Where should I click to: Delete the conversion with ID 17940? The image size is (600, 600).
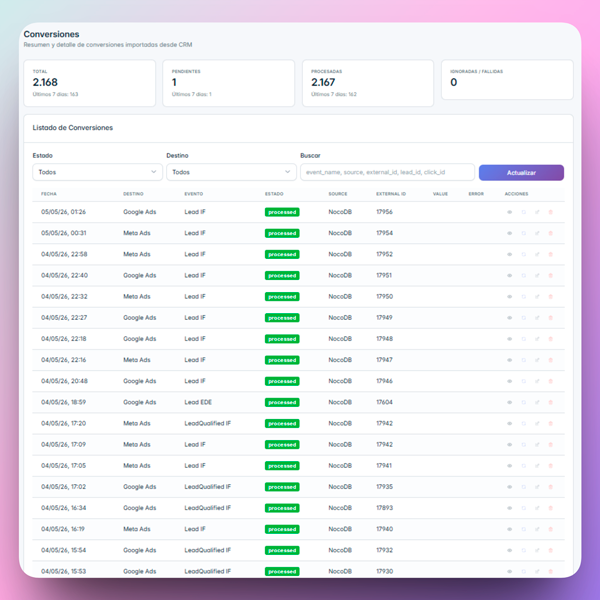click(x=551, y=529)
